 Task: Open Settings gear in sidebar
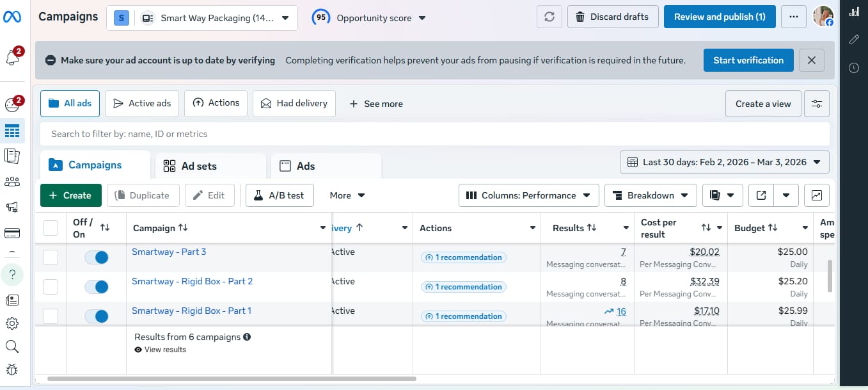click(12, 323)
